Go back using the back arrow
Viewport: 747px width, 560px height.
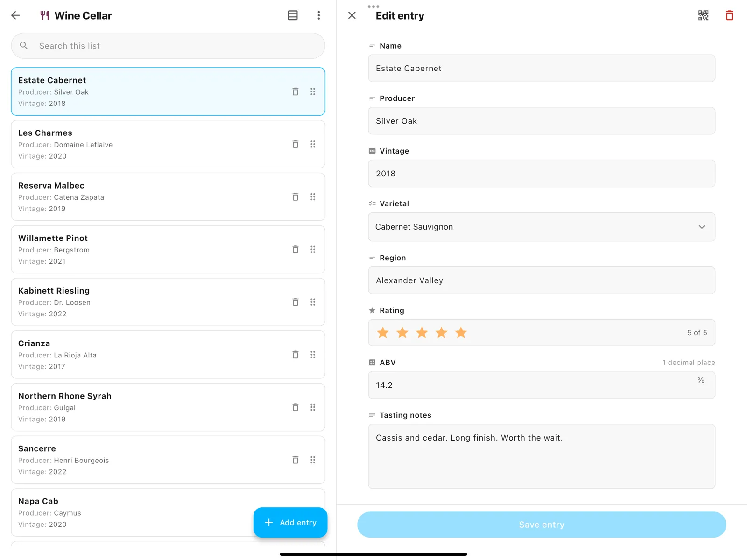[x=15, y=15]
